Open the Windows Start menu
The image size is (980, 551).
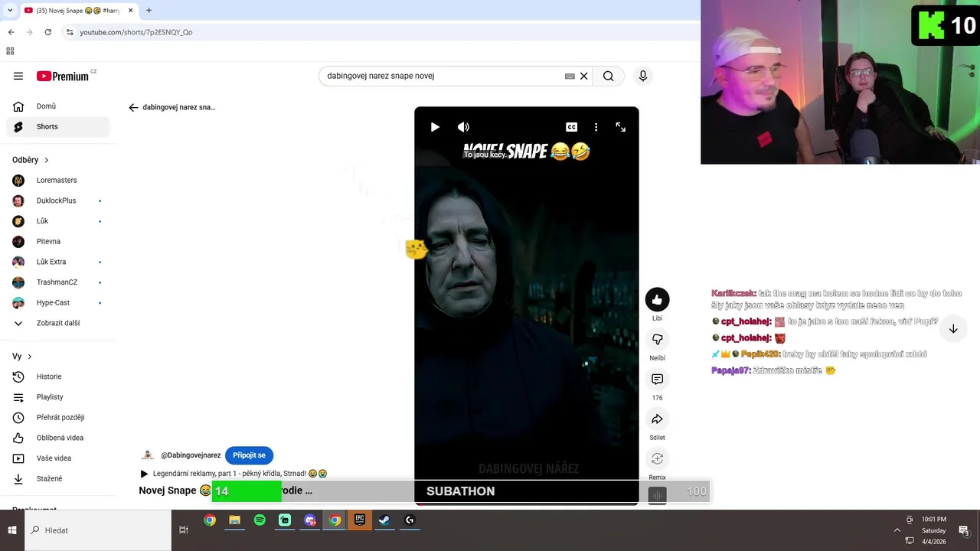12,530
